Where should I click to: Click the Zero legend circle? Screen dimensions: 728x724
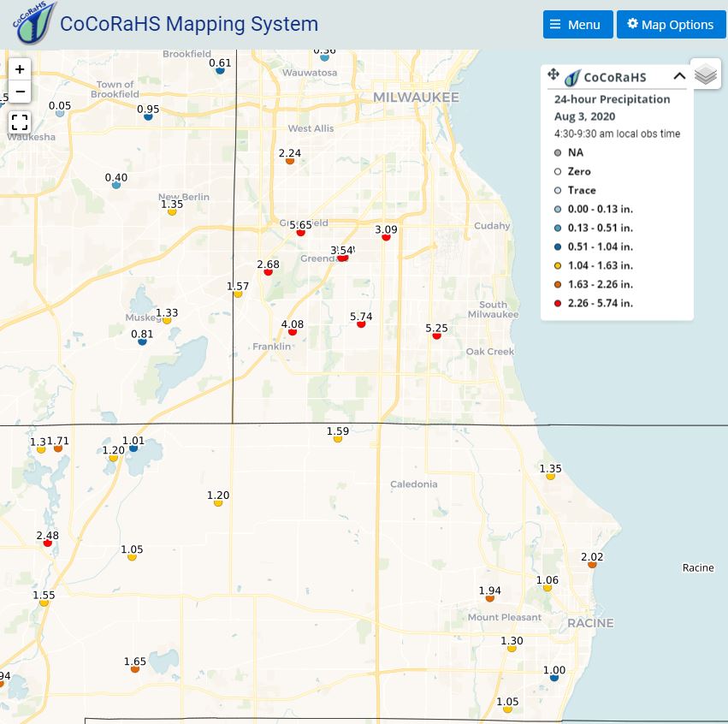click(558, 171)
